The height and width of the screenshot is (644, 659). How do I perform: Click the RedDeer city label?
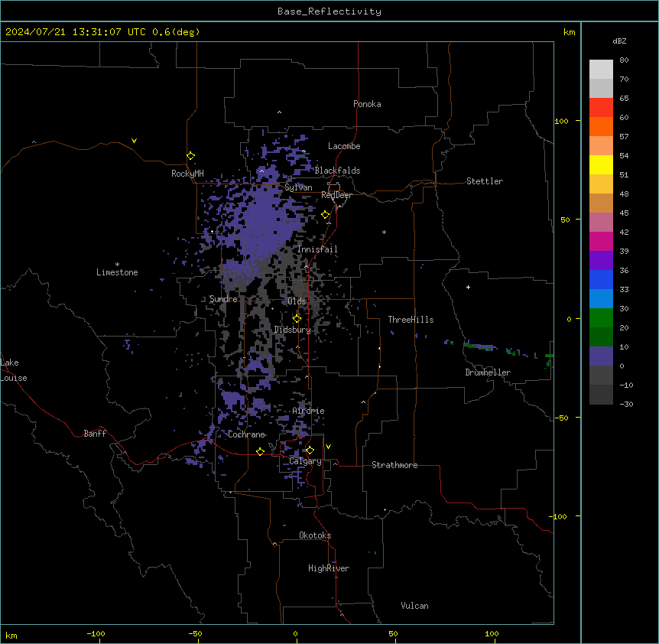(336, 195)
